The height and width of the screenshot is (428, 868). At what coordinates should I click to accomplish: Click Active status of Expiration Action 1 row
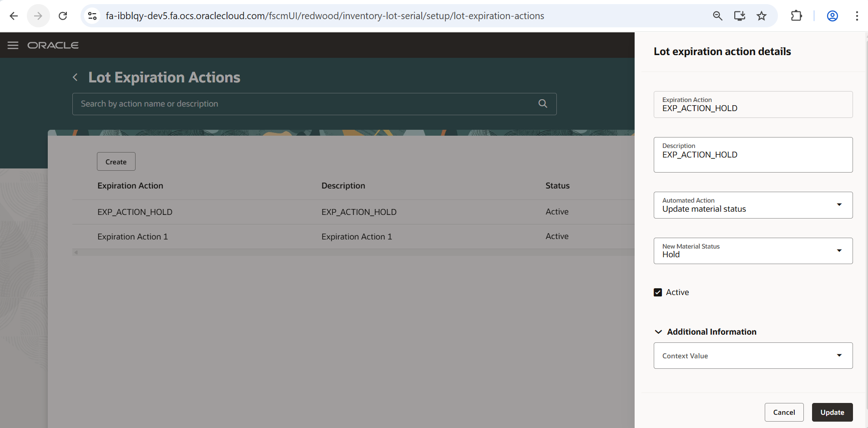click(x=557, y=236)
